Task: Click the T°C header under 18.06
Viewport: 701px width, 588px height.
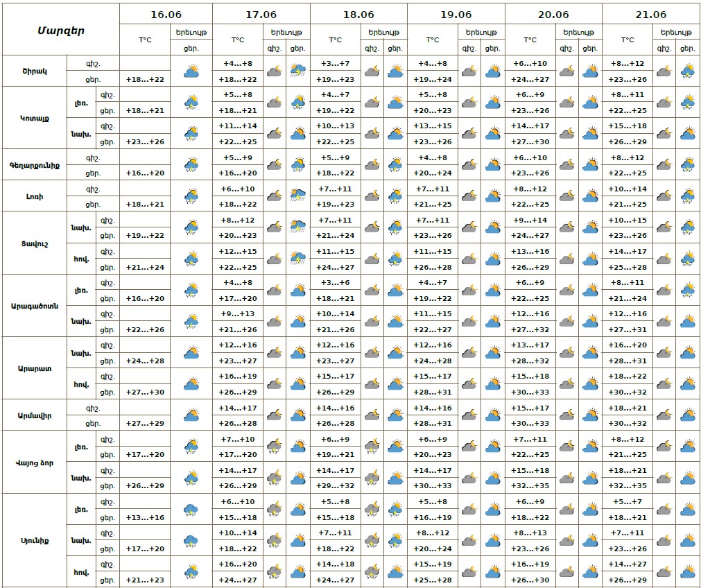Action: 335,40
